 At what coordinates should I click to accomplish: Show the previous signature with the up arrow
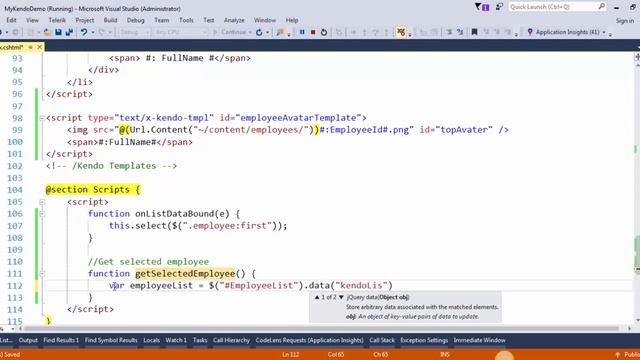click(x=317, y=297)
